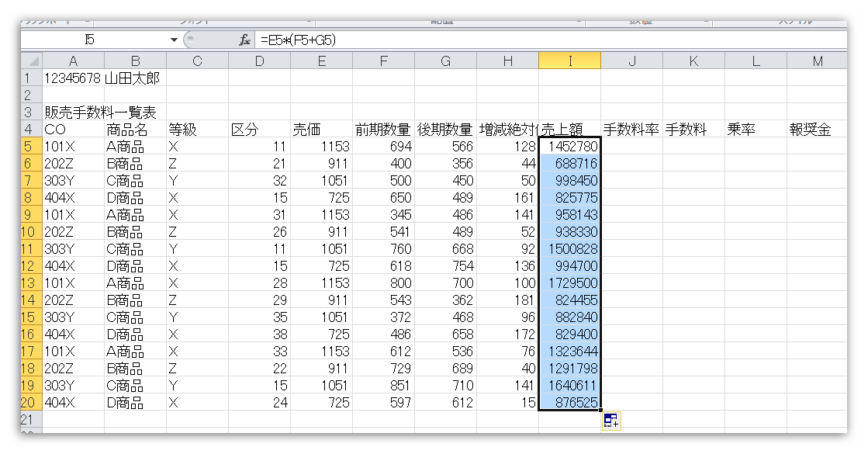
Task: Click the Auto Fill Options smart tag
Action: coord(610,420)
